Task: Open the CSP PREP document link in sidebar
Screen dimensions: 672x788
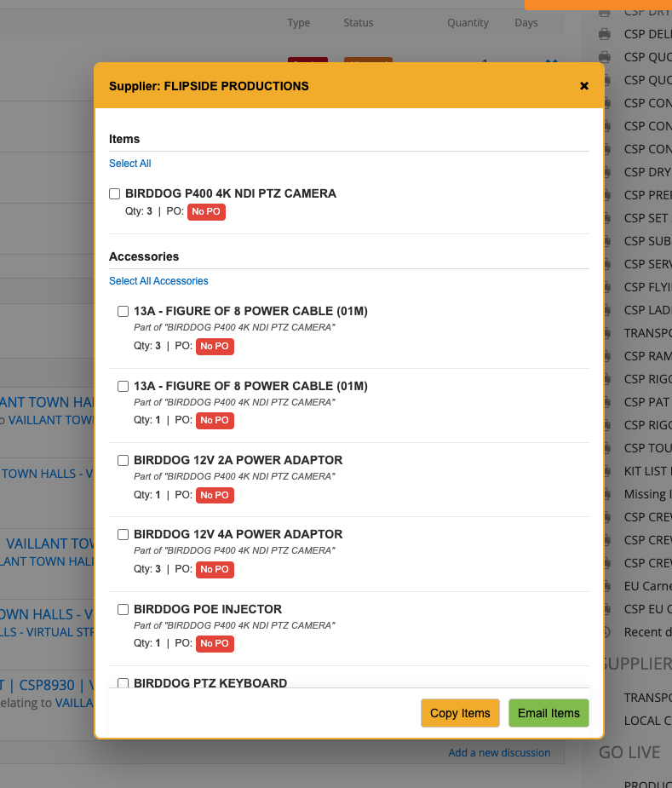Action: (648, 195)
